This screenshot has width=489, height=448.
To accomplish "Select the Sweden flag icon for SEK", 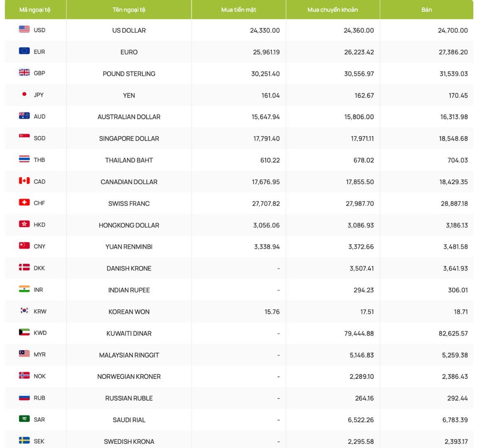I will click(24, 441).
